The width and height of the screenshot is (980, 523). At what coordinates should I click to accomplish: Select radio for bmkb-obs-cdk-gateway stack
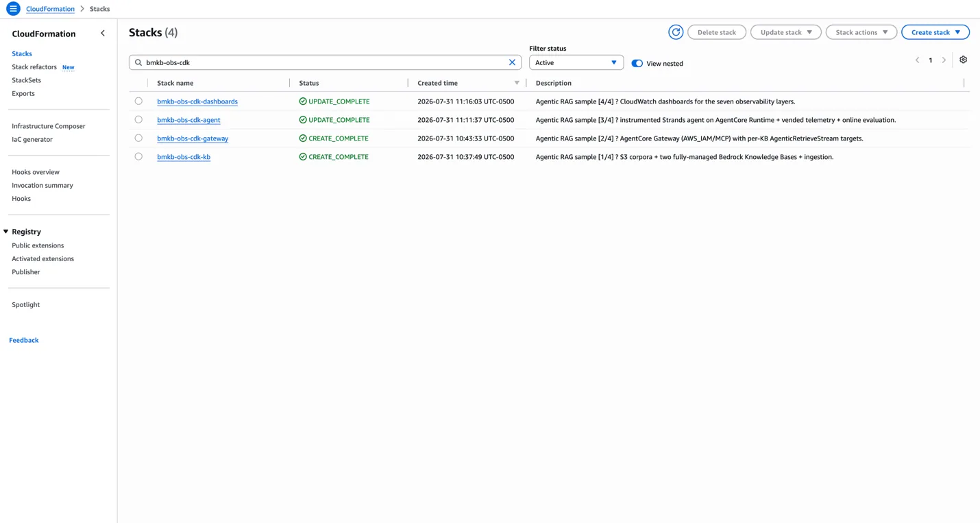[138, 138]
